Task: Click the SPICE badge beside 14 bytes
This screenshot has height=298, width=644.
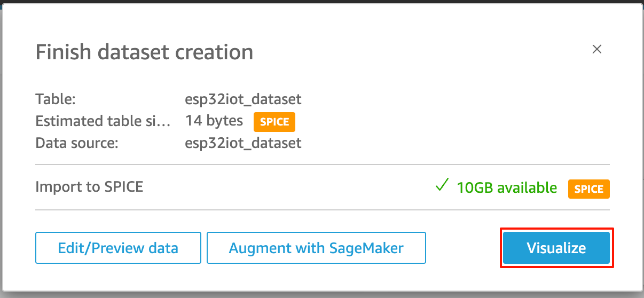Action: tap(274, 121)
